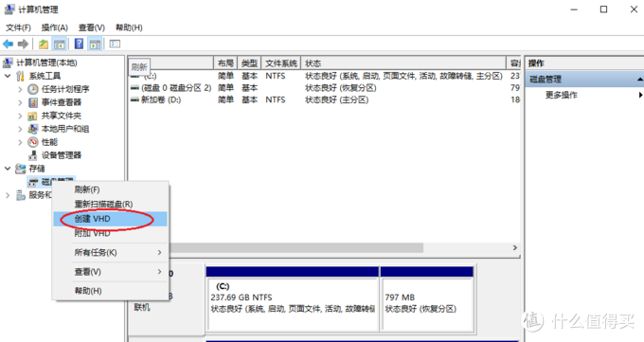The height and width of the screenshot is (342, 644).
Task: Select the (磁盘 0 磁盘分区 2) row
Action: point(325,88)
